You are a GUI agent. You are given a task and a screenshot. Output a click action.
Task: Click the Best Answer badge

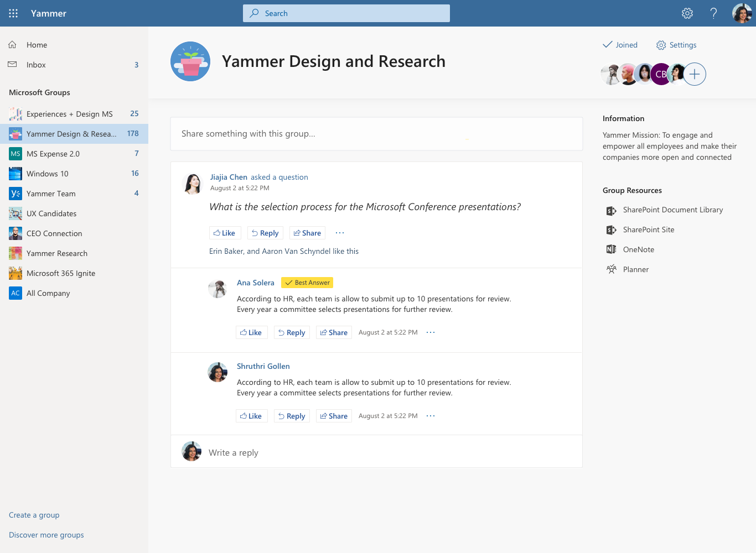(x=307, y=283)
